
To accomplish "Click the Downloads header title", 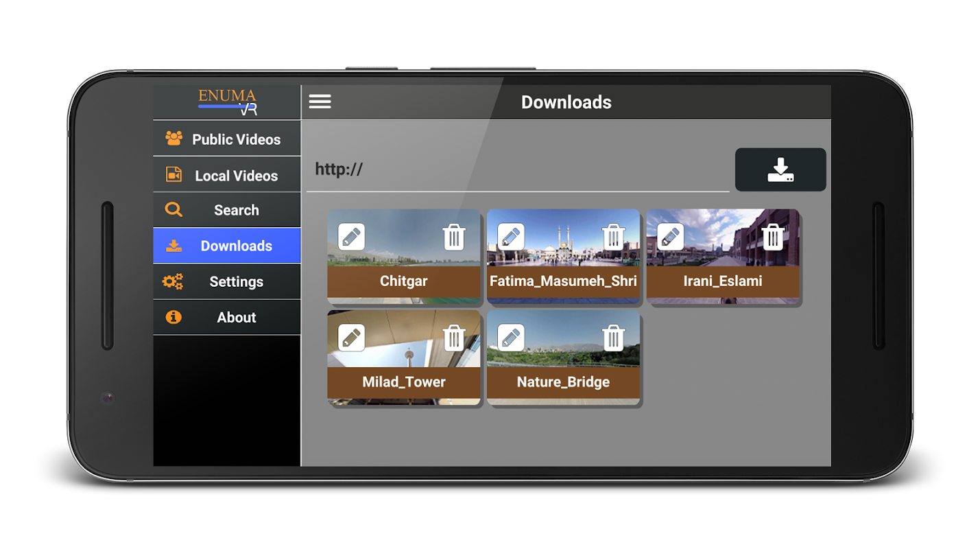I will [x=566, y=102].
